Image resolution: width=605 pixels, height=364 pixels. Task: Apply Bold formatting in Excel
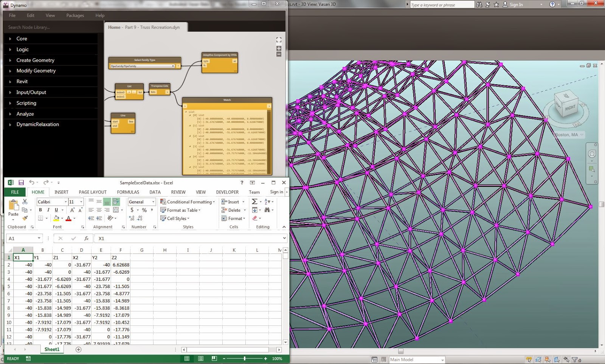[40, 210]
